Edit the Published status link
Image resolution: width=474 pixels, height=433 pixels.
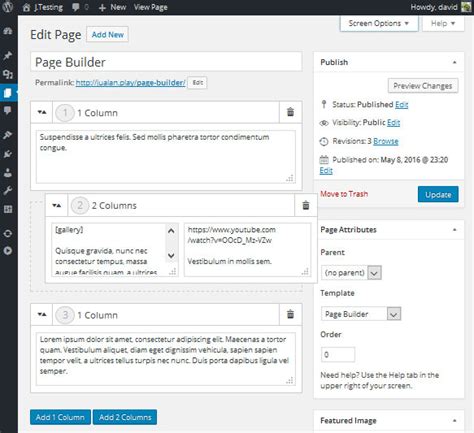click(x=401, y=105)
